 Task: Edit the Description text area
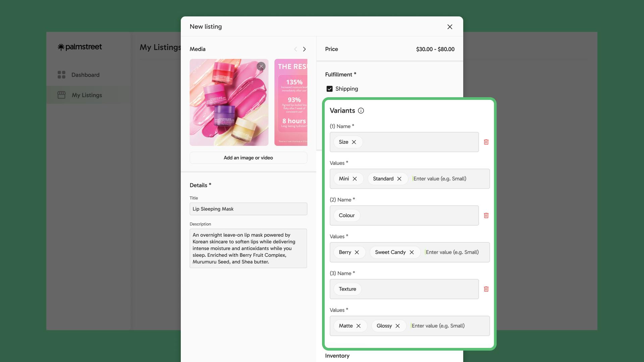pos(248,248)
